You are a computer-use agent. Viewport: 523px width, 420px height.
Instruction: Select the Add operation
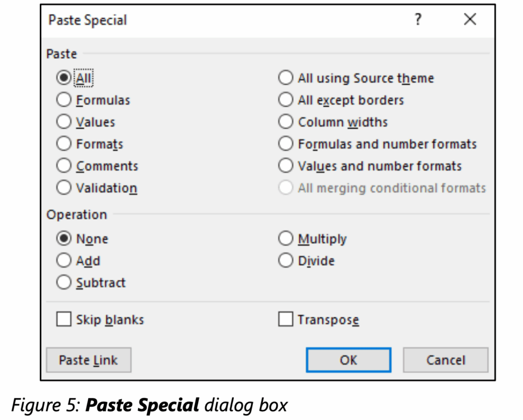coord(64,261)
